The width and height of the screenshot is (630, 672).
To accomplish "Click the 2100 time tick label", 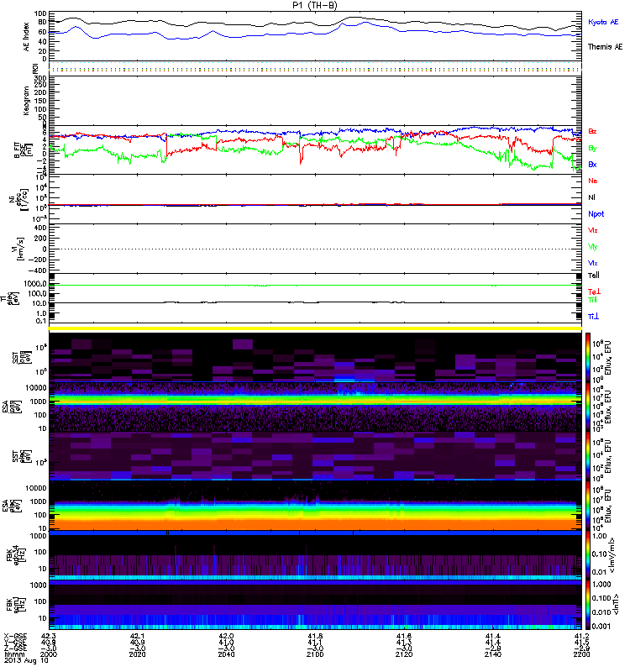I will point(315,654).
